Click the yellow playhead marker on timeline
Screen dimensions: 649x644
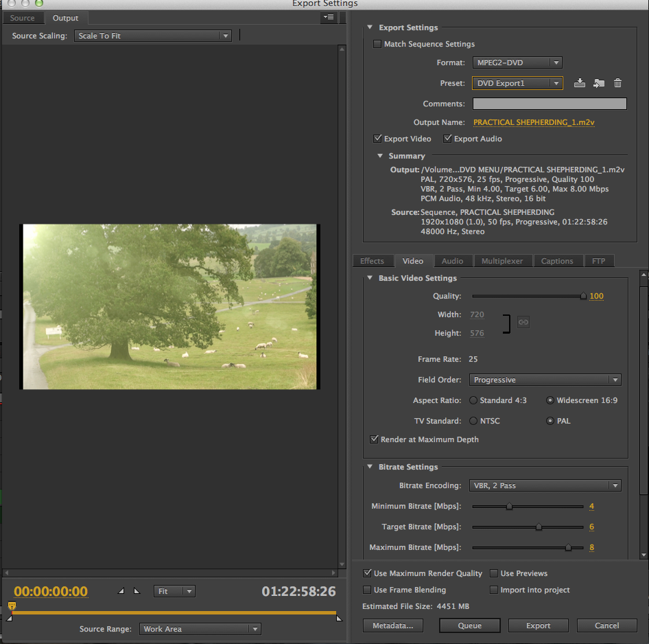pyautogui.click(x=12, y=606)
